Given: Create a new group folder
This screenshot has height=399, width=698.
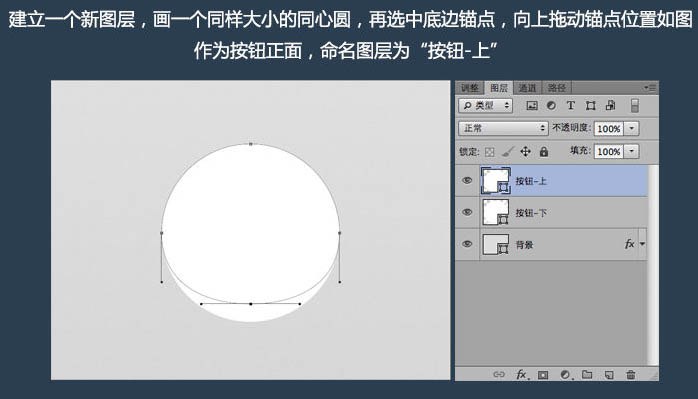Looking at the screenshot, I should (587, 375).
